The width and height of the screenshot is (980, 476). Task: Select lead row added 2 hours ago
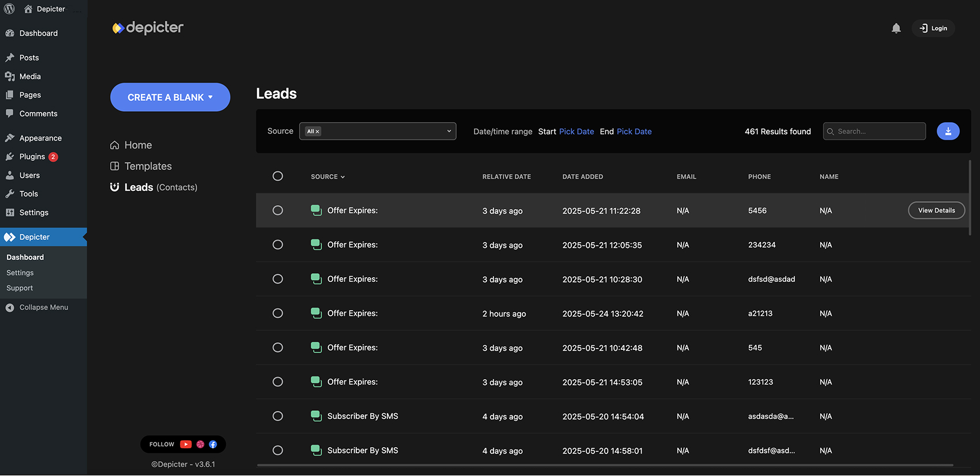pos(278,313)
